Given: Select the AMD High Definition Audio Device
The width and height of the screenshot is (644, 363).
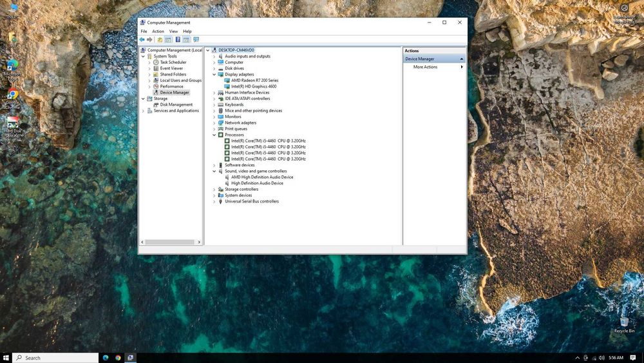Looking at the screenshot, I should [262, 177].
